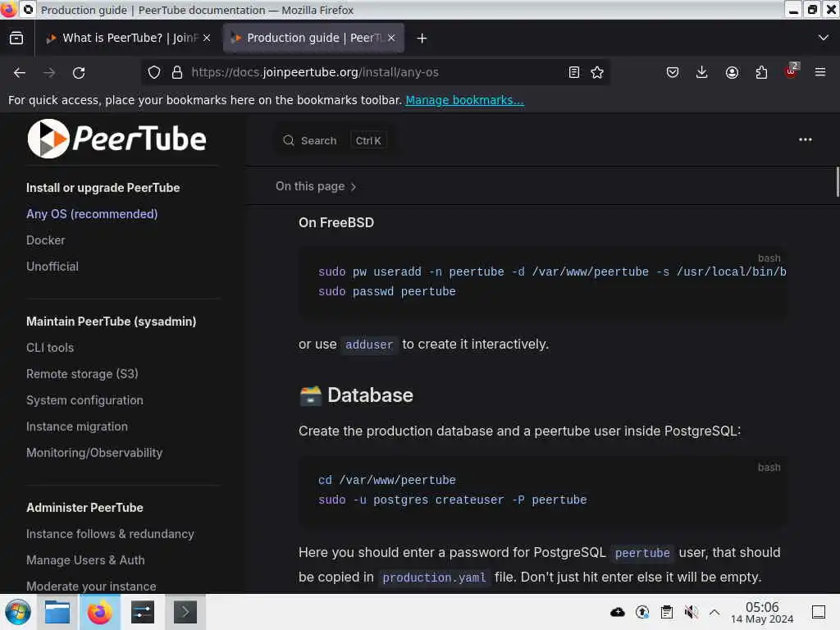Expand the 'On this page' outline
The image size is (840, 630).
316,186
